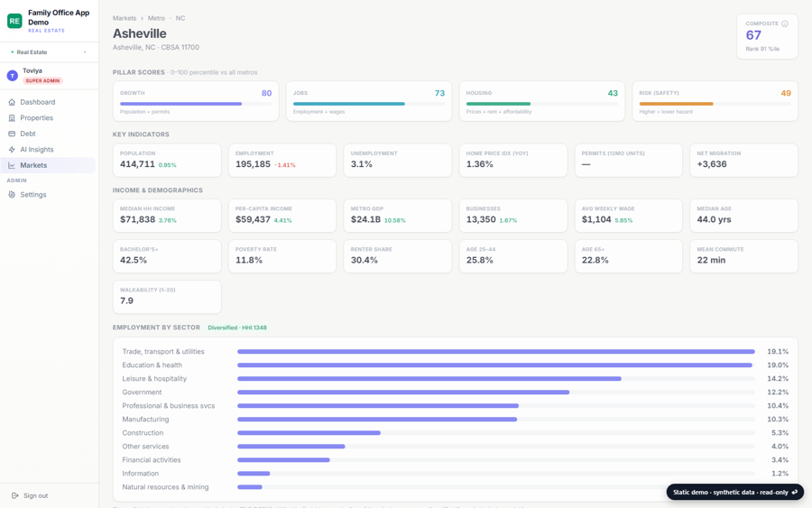Click the Home Price Idx 1.36% value
Image resolution: width=812 pixels, height=508 pixels.
(480, 164)
